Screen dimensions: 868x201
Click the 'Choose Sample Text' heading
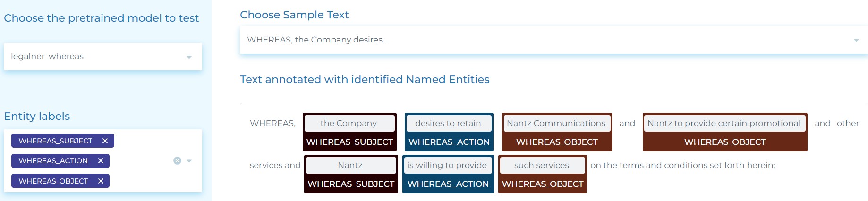(294, 15)
